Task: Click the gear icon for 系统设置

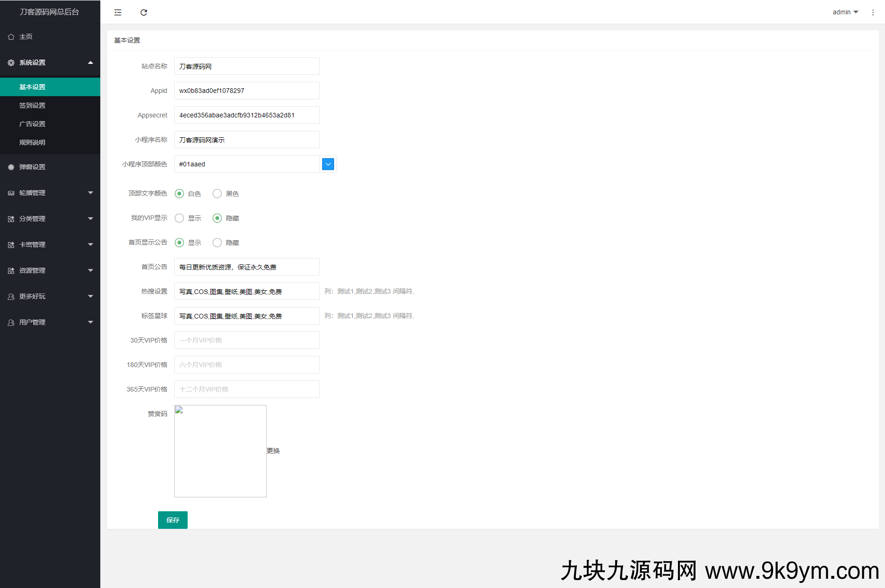Action: [x=11, y=63]
